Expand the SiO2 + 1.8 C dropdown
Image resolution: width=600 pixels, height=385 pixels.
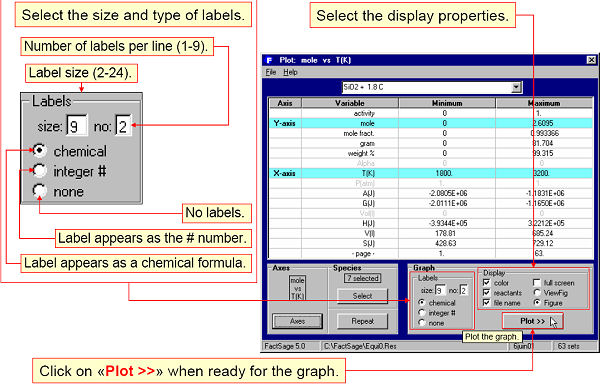(516, 87)
